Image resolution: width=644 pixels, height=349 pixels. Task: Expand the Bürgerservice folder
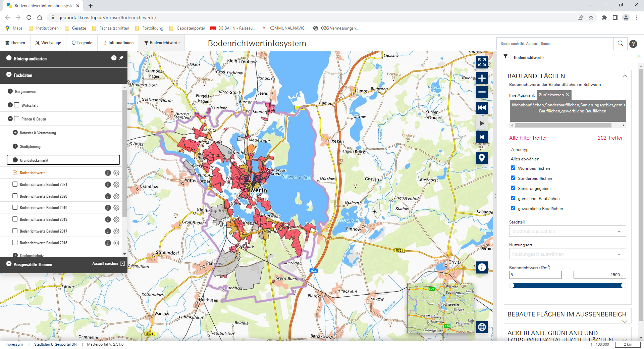[x=10, y=91]
